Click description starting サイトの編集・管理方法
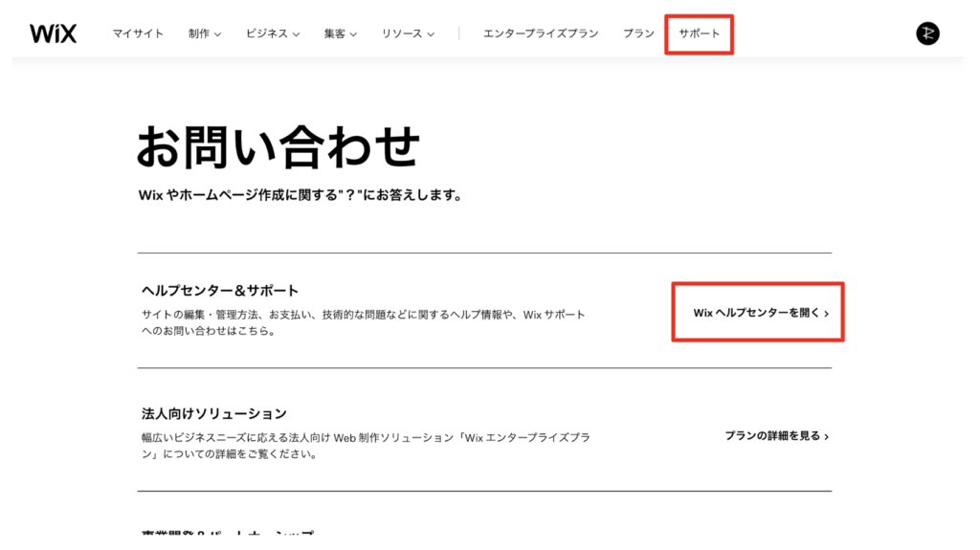 tap(363, 322)
